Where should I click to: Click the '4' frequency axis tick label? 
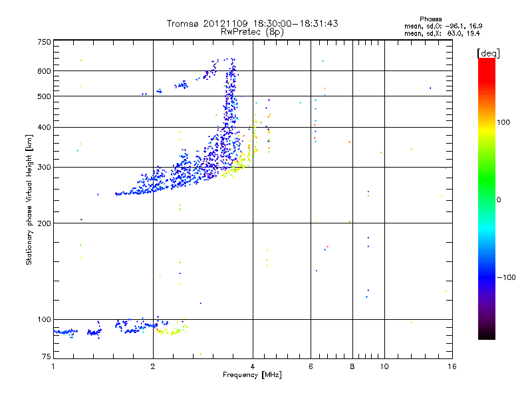253,366
